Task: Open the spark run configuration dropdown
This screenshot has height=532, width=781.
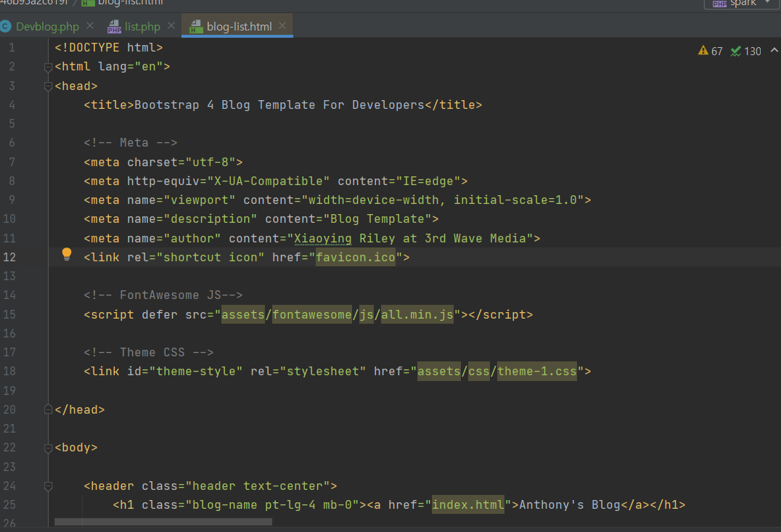Action: [x=742, y=4]
